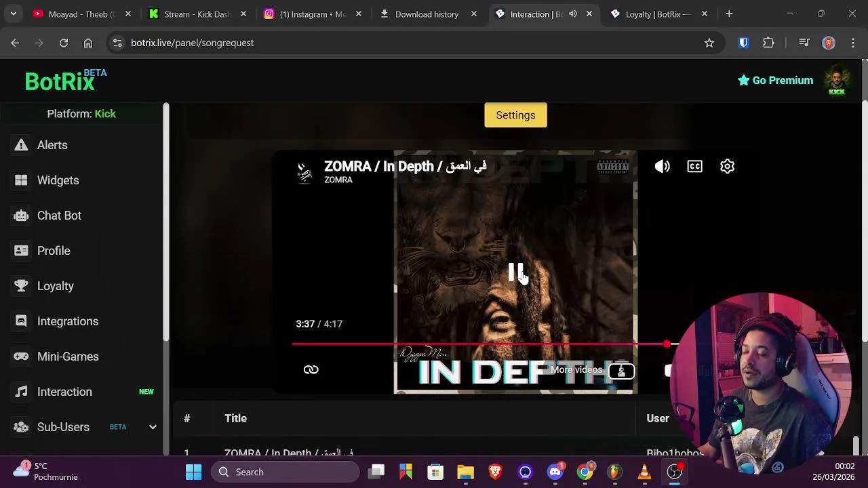The width and height of the screenshot is (868, 488).
Task: Expand the Sub-Users sidebar chevron
Action: (x=153, y=427)
